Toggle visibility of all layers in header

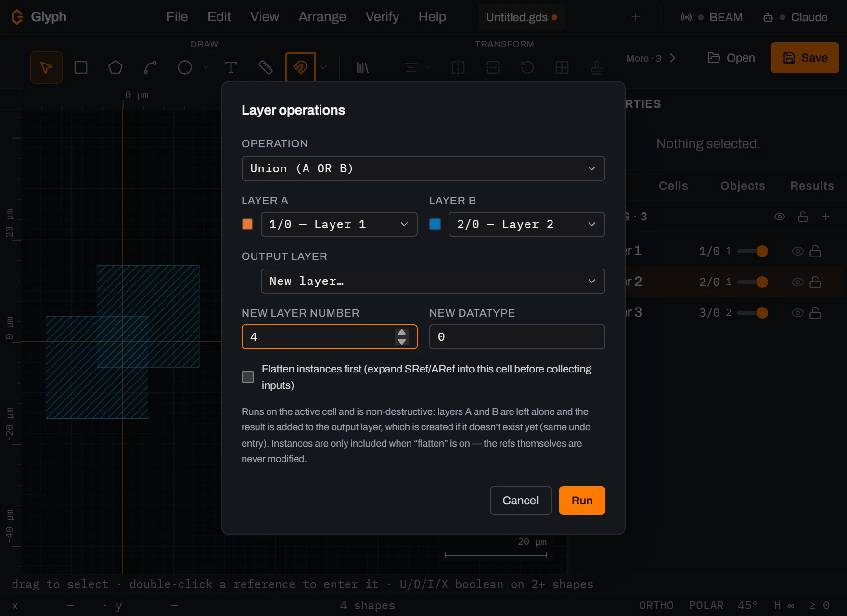pos(780,217)
